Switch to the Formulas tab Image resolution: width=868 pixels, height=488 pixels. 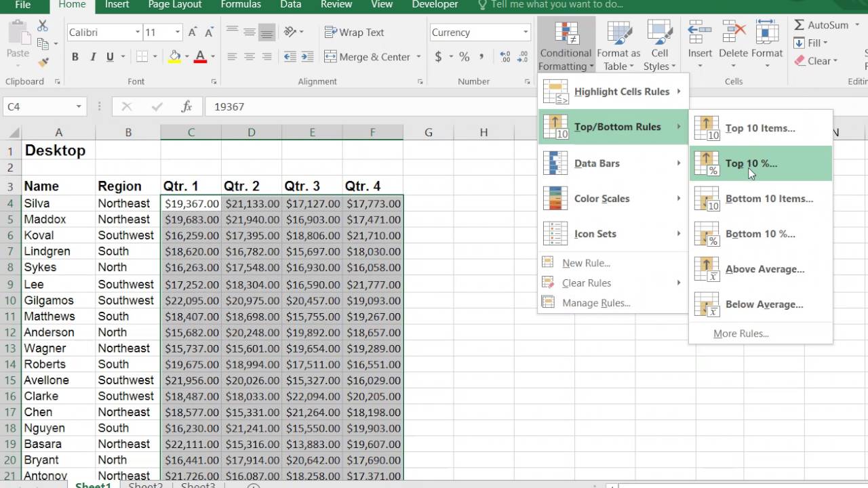click(x=241, y=5)
